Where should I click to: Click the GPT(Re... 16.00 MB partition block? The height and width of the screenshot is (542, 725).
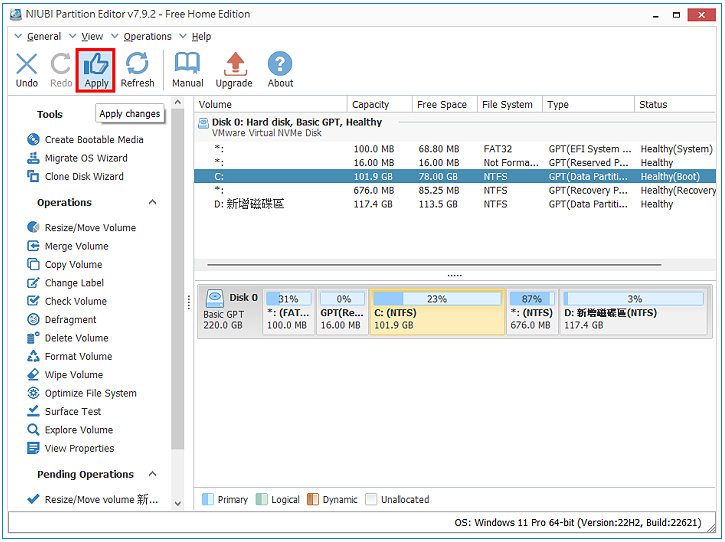[x=342, y=312]
